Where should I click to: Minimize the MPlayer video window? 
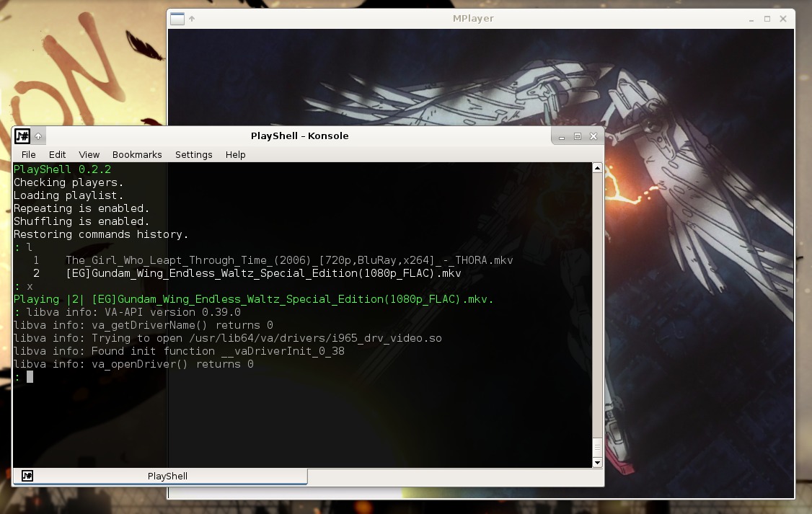coord(751,19)
